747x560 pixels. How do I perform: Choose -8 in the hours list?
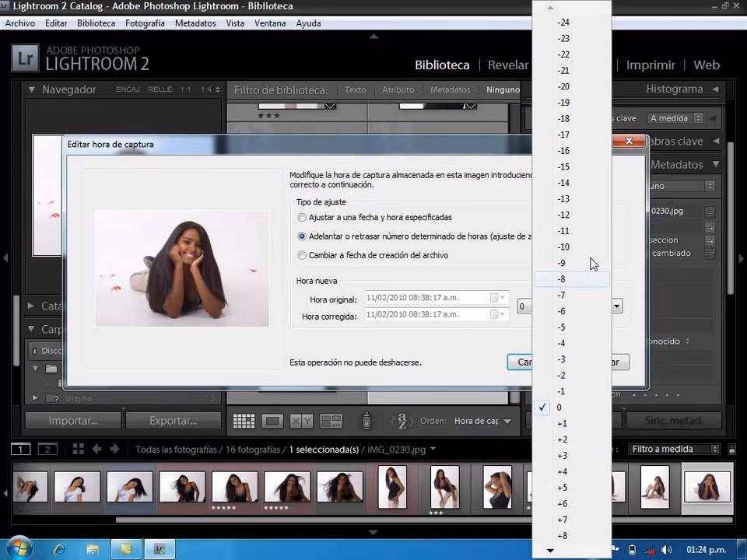click(572, 279)
